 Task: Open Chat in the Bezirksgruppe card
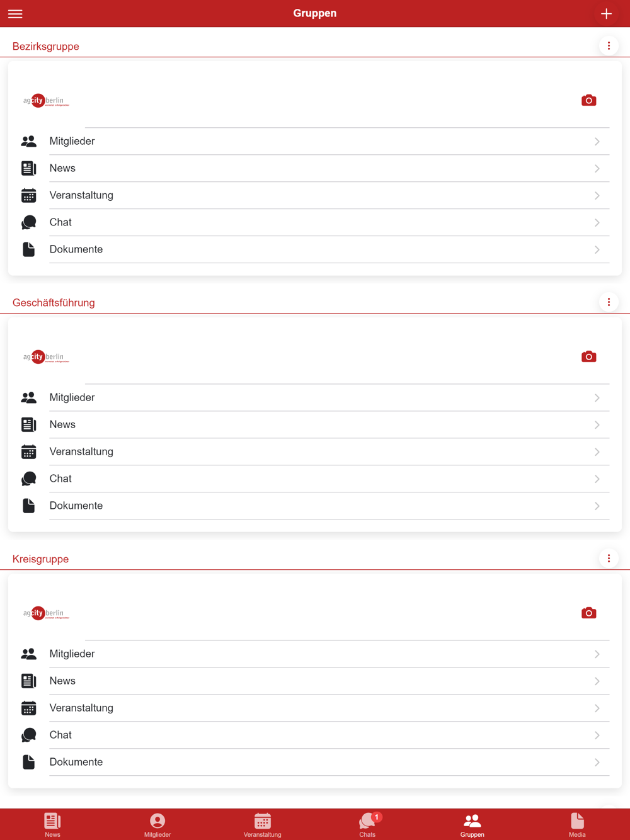(315, 222)
